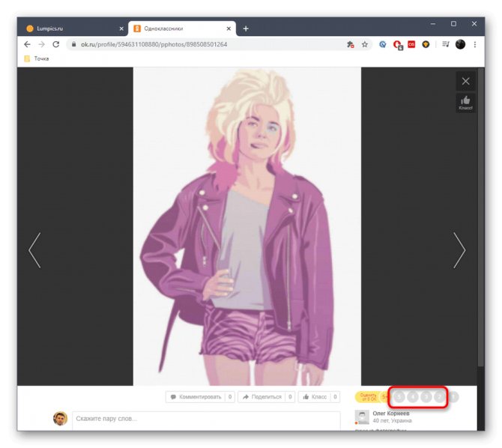The height and width of the screenshot is (448, 502).
Task: Open a new tab with the plus button
Action: click(246, 28)
